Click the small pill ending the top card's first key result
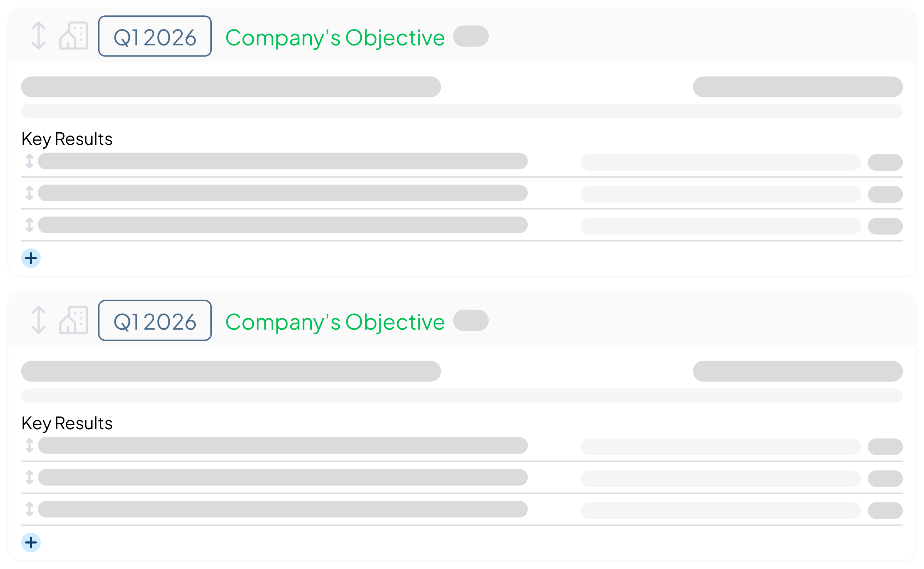 point(885,162)
